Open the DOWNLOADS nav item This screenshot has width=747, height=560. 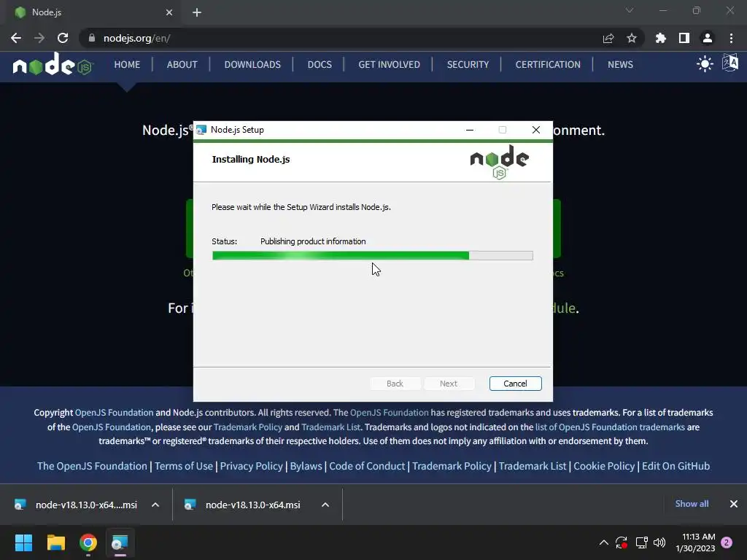click(252, 64)
